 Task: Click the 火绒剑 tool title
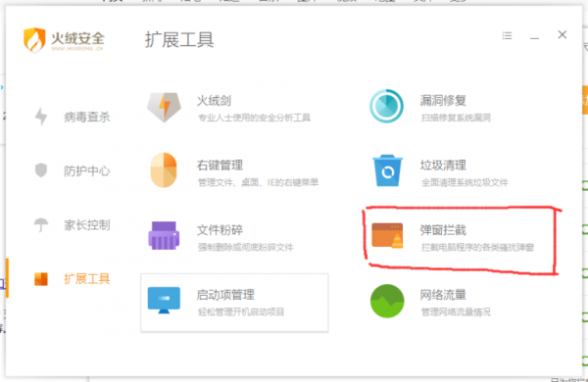tap(214, 101)
